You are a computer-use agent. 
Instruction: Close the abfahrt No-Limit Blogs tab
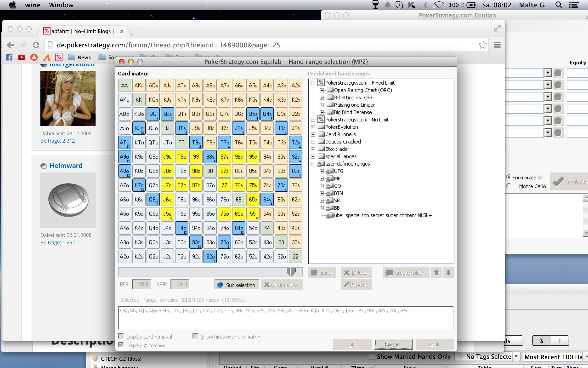122,32
